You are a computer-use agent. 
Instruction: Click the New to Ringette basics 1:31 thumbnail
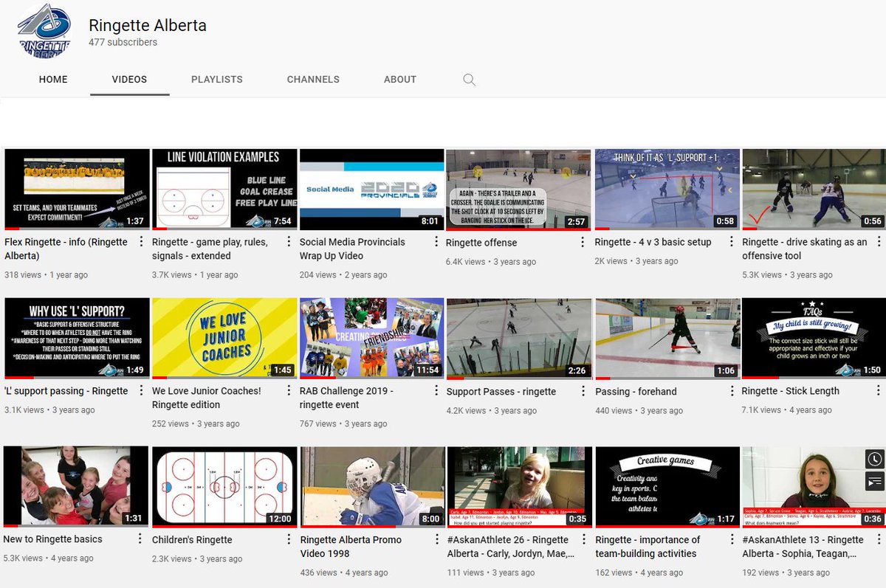click(76, 487)
